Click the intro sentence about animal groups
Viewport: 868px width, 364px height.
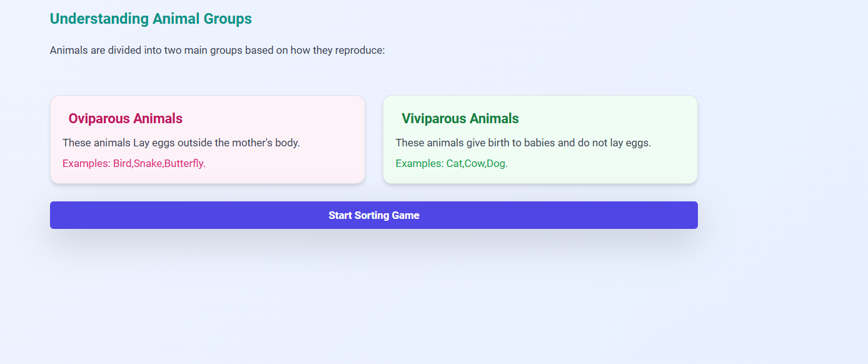click(217, 50)
